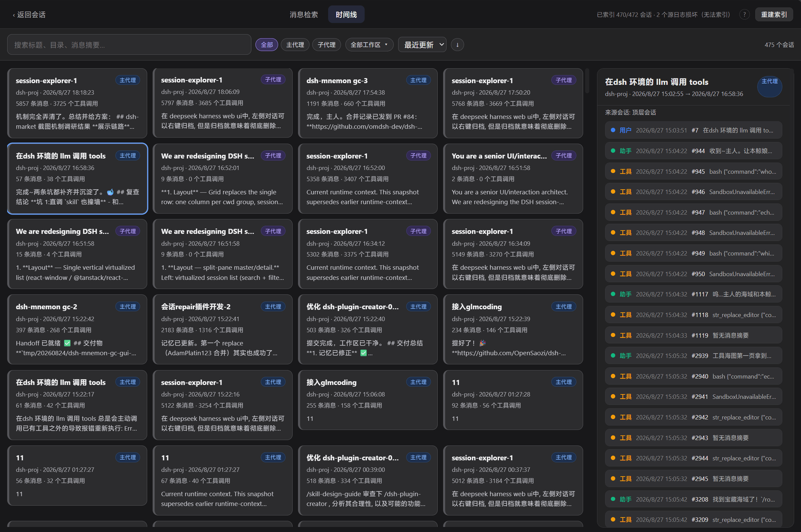The image size is (801, 532).
Task: Select timeline entry #7 from 用户
Action: pyautogui.click(x=693, y=130)
